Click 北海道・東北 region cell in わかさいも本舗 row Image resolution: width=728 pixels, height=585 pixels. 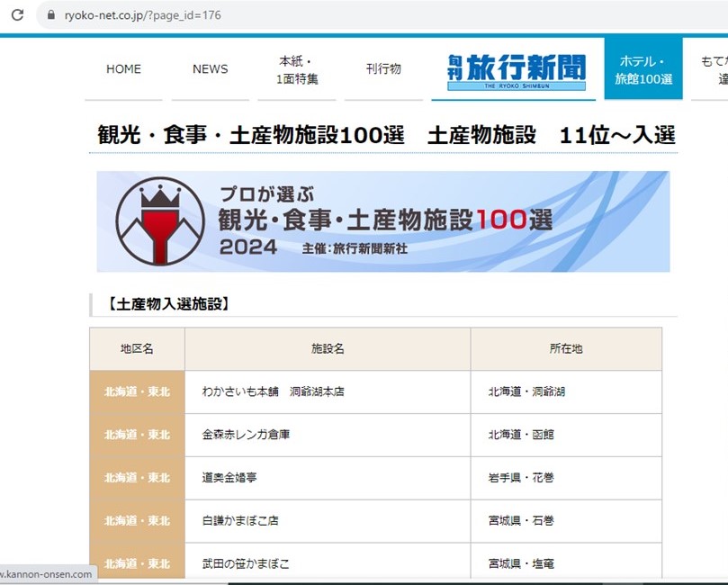coord(137,391)
